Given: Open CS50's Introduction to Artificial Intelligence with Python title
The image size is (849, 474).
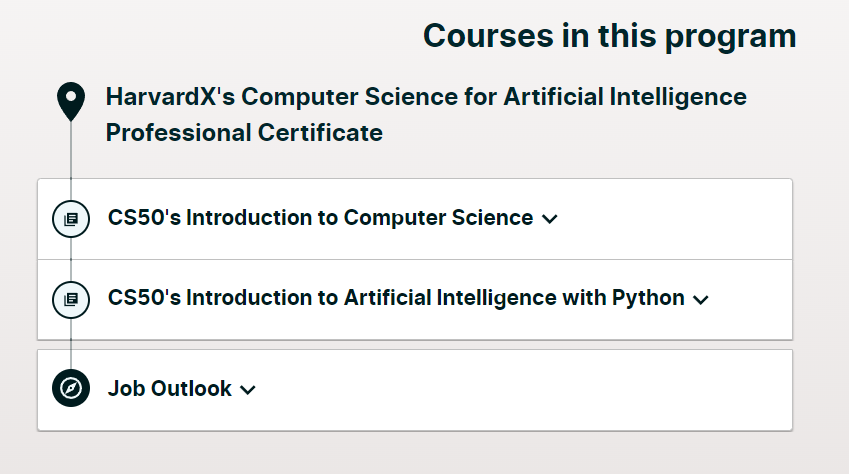Looking at the screenshot, I should click(396, 298).
